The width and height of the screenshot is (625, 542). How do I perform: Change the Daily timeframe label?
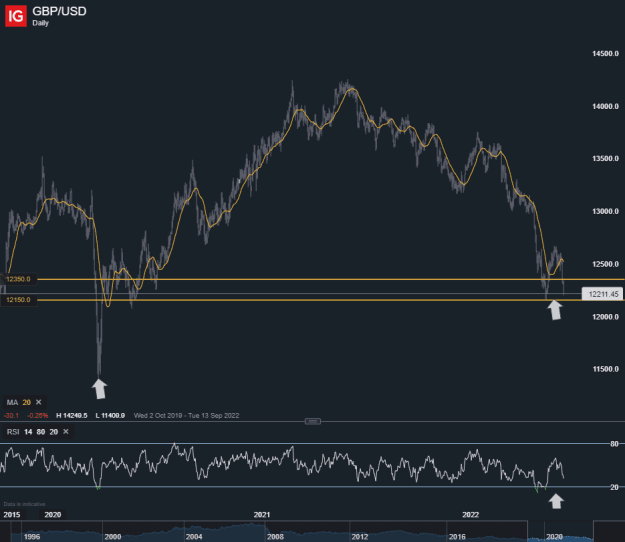pyautogui.click(x=40, y=23)
